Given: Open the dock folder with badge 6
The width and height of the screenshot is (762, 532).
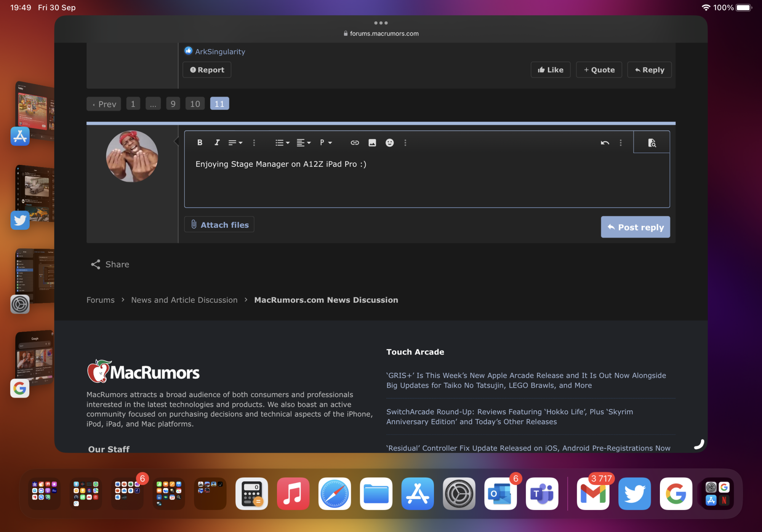Looking at the screenshot, I should click(127, 494).
